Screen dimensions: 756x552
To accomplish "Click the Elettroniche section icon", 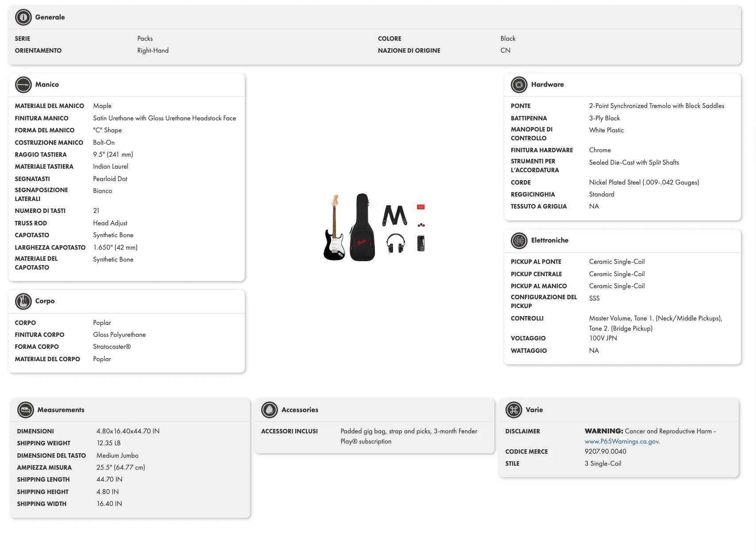I will pos(519,240).
